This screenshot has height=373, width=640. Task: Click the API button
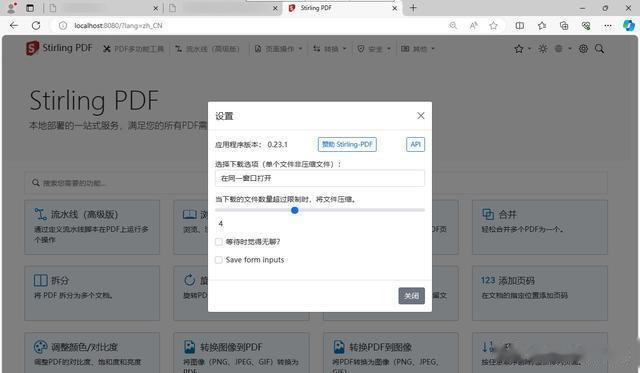click(x=416, y=144)
